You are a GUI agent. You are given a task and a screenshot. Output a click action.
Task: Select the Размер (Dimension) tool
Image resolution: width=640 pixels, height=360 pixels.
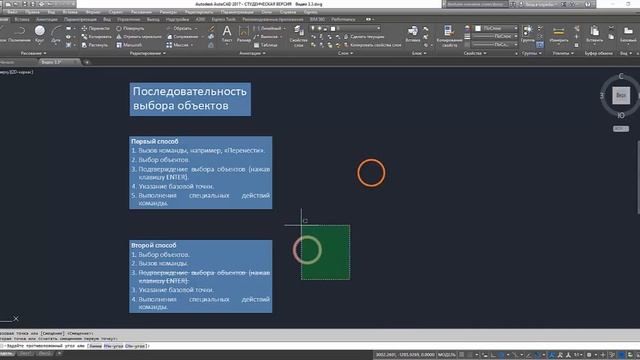tap(244, 34)
